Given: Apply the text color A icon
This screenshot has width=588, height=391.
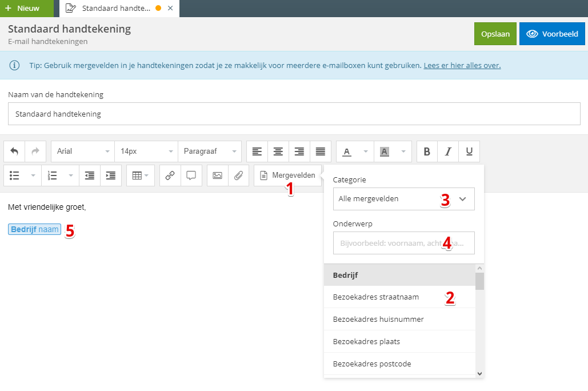Looking at the screenshot, I should pyautogui.click(x=347, y=151).
